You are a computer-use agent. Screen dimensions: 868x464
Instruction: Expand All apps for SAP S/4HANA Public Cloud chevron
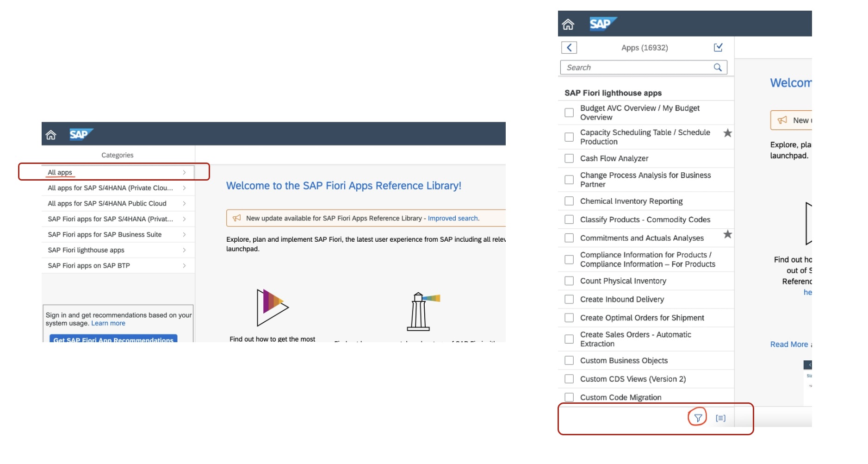(x=184, y=203)
